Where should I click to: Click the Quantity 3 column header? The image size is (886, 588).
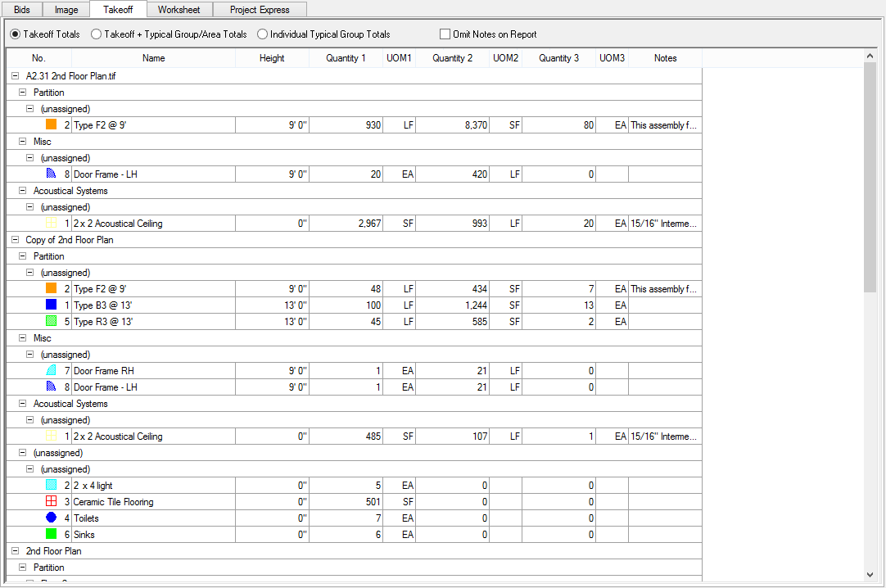pyautogui.click(x=558, y=58)
